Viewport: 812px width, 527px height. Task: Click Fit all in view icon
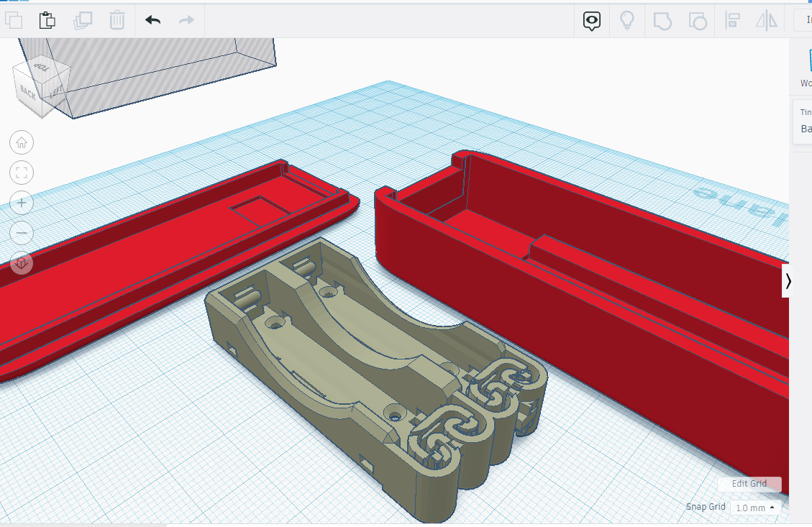pos(22,173)
